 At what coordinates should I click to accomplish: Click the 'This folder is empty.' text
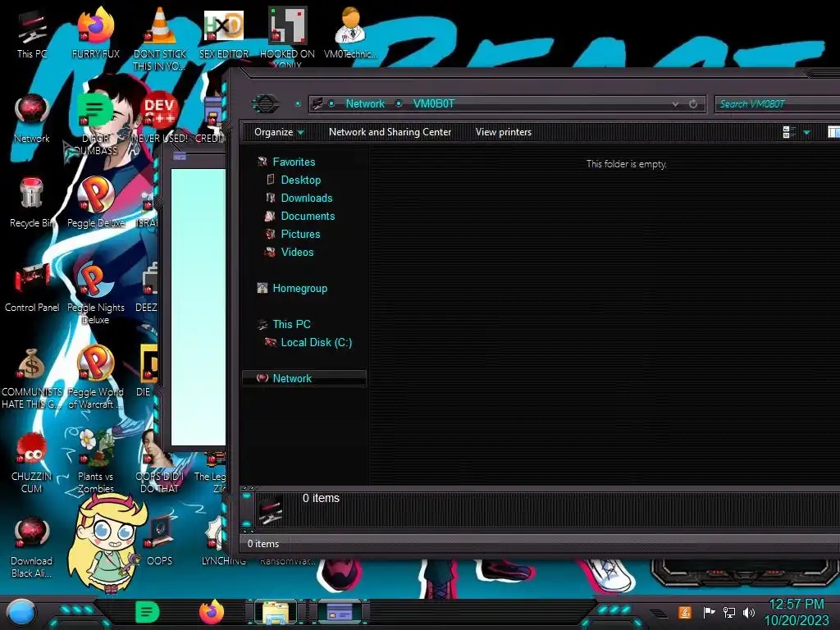(626, 164)
